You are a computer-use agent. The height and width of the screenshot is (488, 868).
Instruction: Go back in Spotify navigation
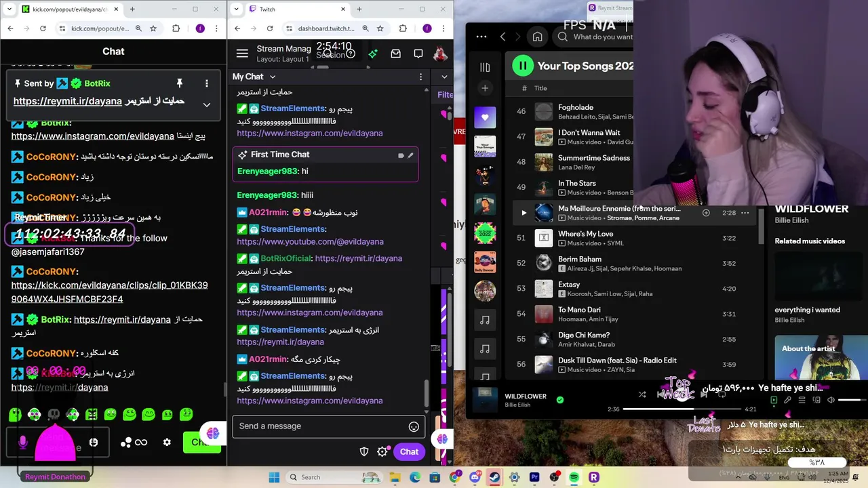coord(502,37)
